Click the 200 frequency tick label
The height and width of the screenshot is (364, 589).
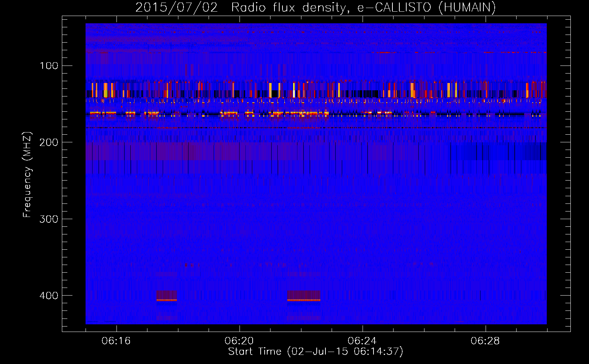[49, 142]
